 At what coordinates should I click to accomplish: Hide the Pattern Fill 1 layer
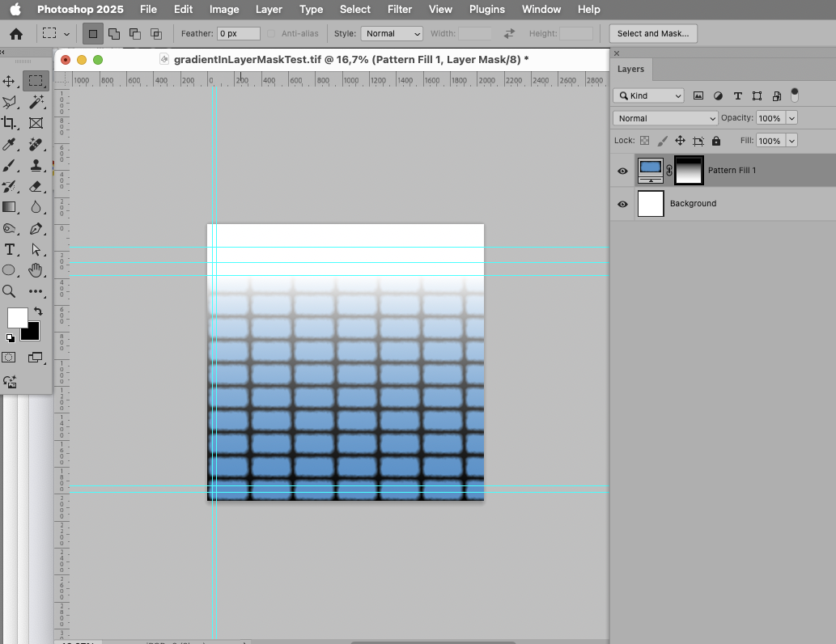tap(622, 171)
